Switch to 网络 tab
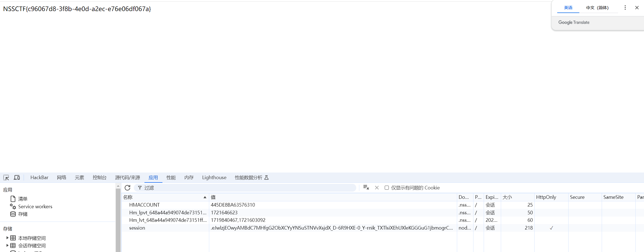The width and height of the screenshot is (644, 252). point(61,178)
